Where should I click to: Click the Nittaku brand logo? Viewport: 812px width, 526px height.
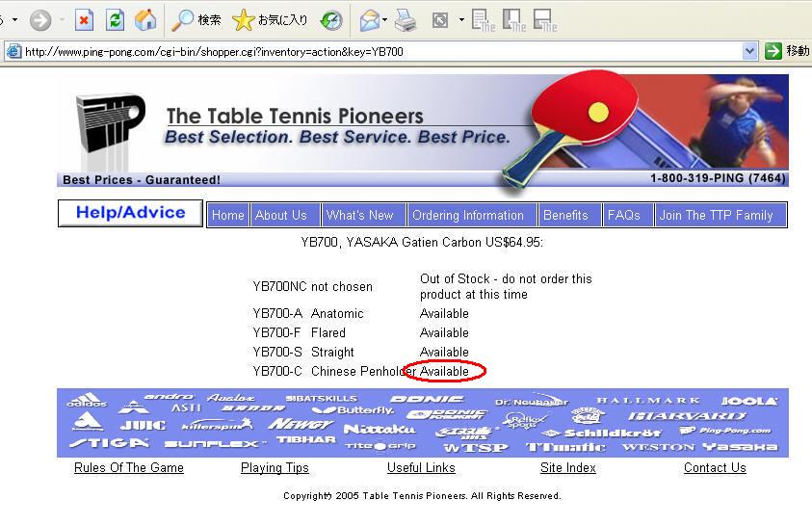click(380, 429)
